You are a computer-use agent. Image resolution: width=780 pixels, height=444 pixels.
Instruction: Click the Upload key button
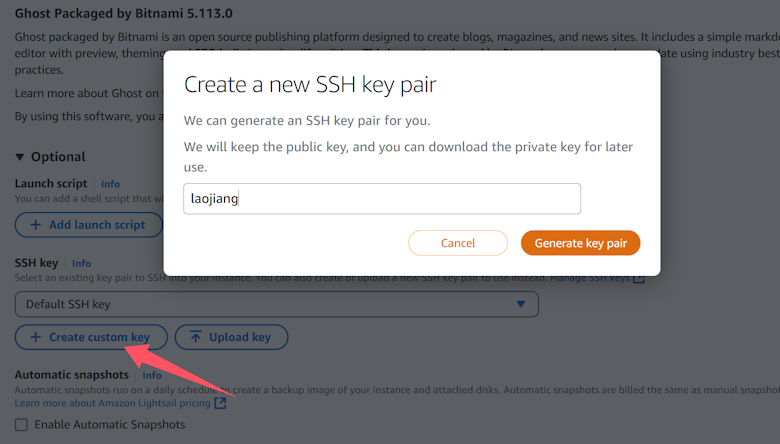pyautogui.click(x=231, y=337)
